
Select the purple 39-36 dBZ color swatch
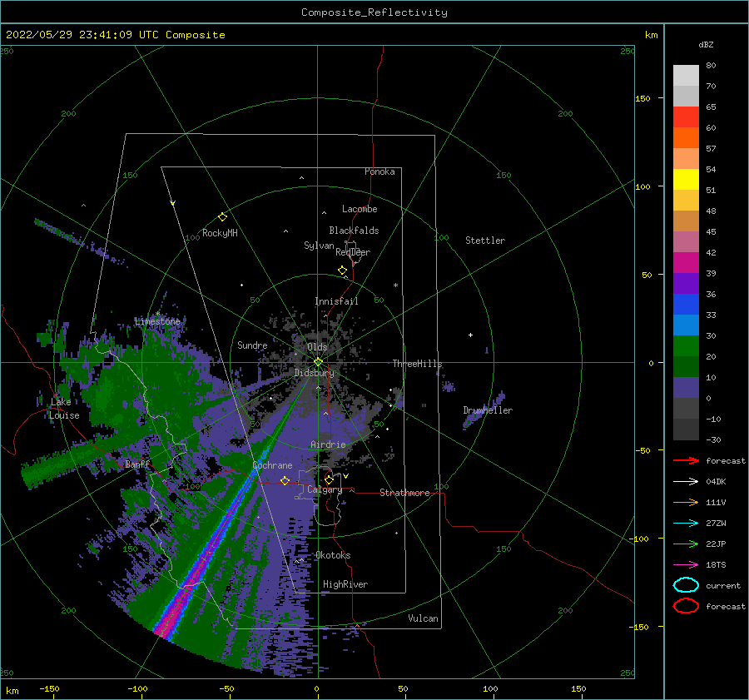(686, 284)
